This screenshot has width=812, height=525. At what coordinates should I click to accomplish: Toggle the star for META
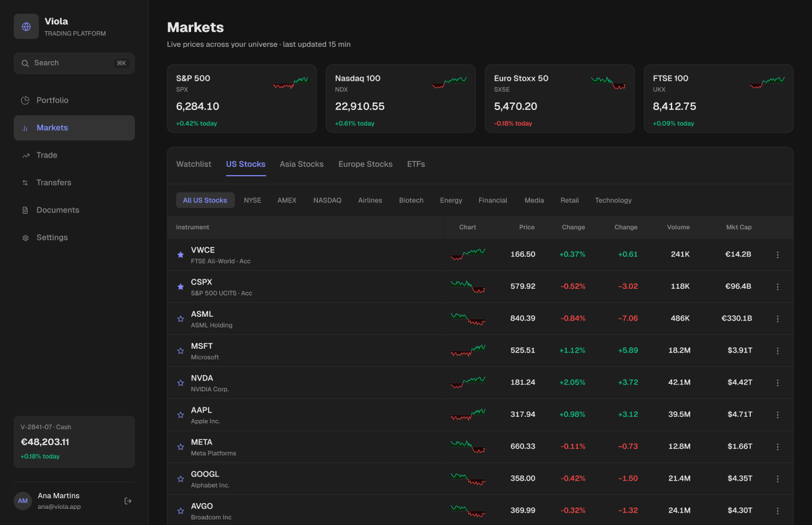pos(181,447)
